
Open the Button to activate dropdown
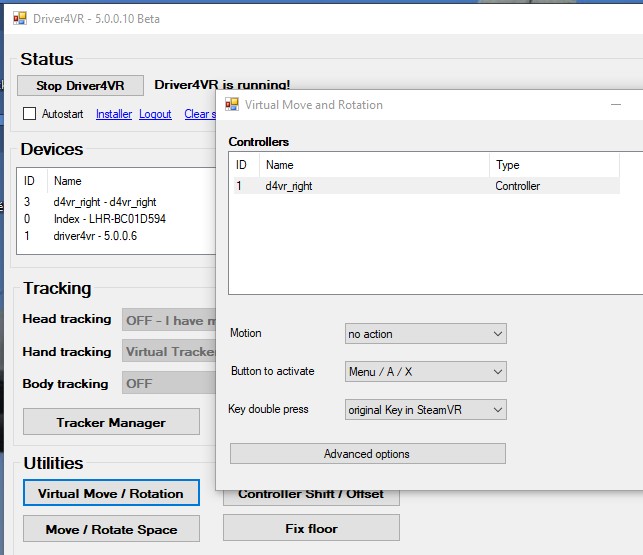coord(426,371)
